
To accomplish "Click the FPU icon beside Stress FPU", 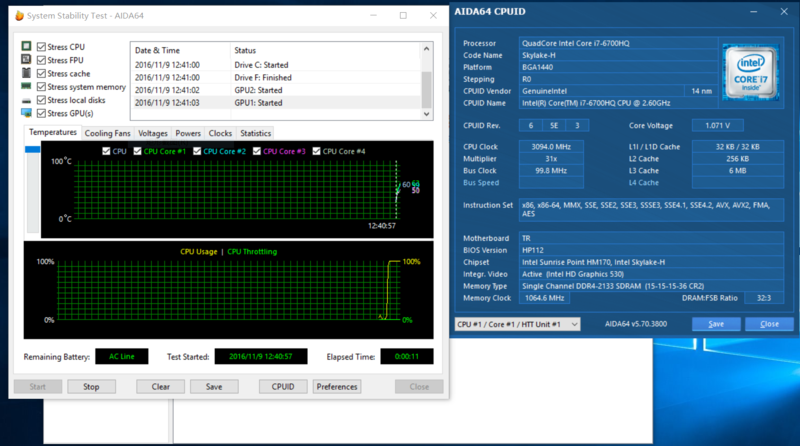I will pos(27,59).
